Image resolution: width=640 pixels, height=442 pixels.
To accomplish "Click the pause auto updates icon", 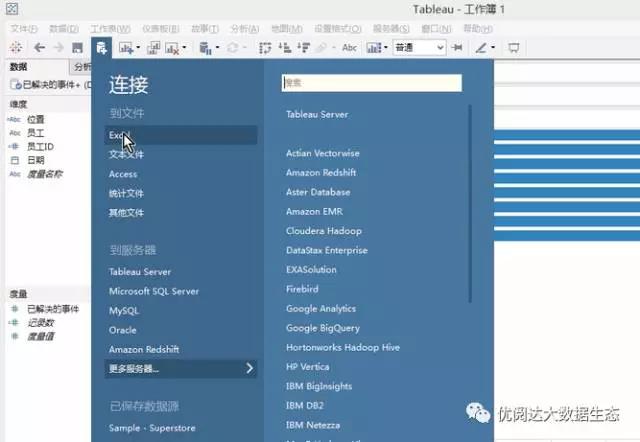I will pyautogui.click(x=205, y=48).
